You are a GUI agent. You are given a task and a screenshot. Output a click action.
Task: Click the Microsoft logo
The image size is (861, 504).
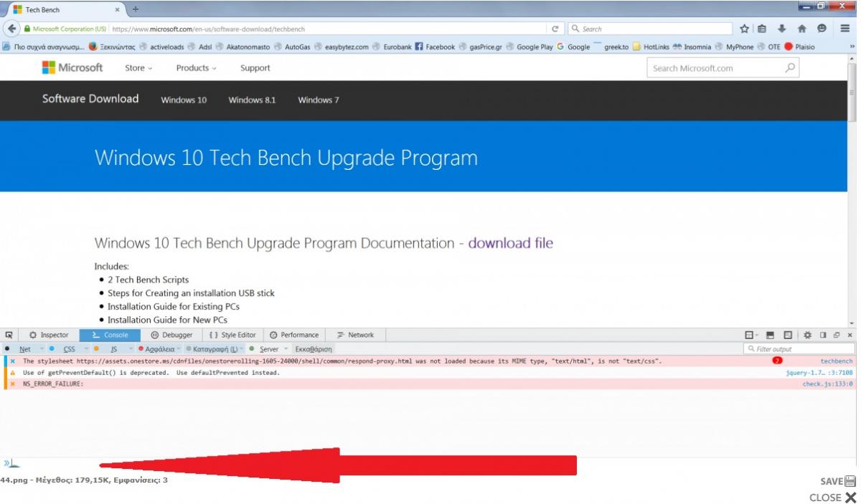click(x=72, y=67)
